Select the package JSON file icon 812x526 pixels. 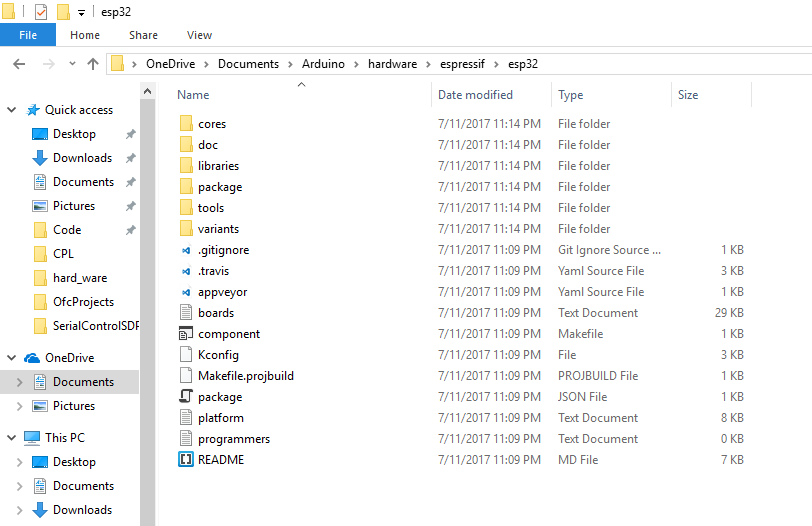(x=186, y=397)
